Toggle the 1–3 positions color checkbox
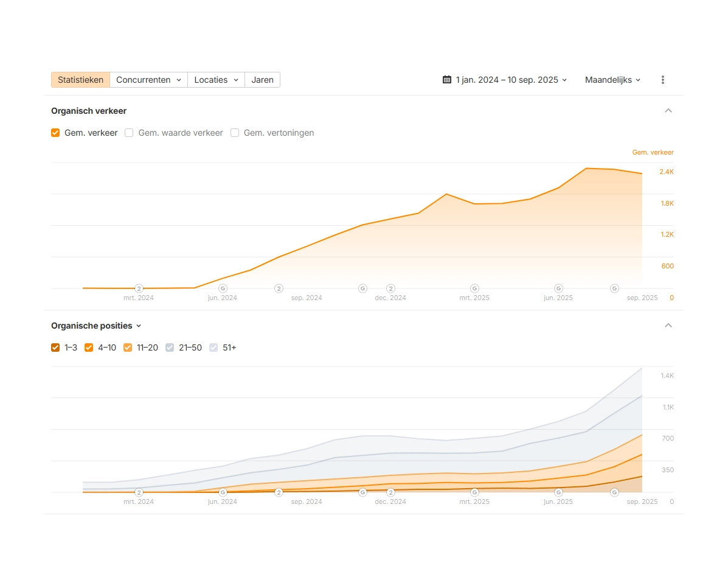 (56, 348)
